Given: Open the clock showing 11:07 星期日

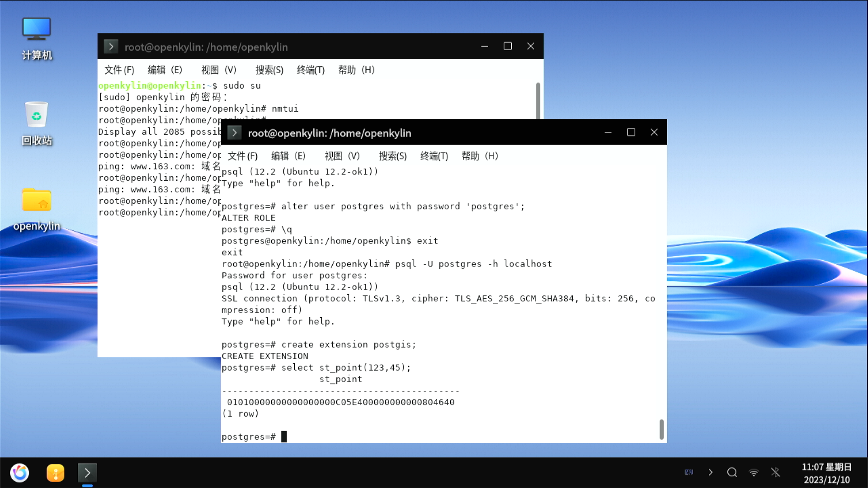Looking at the screenshot, I should (826, 473).
